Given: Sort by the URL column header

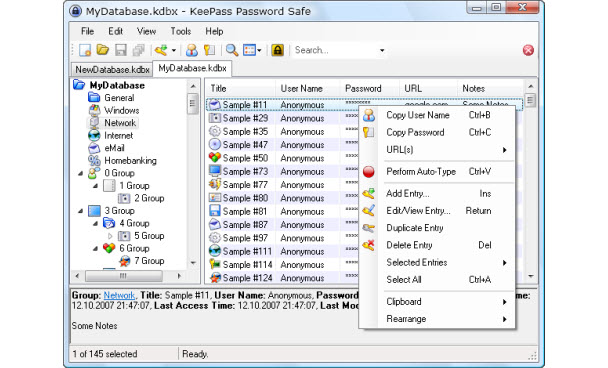Looking at the screenshot, I should (428, 88).
